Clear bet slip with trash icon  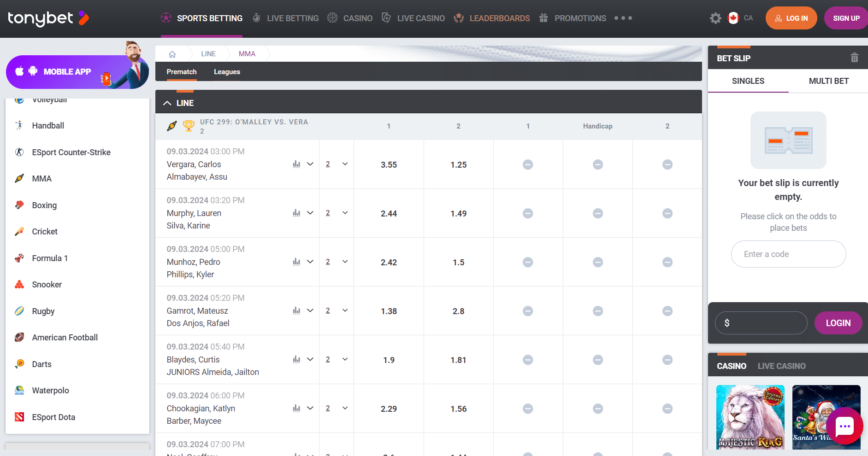pos(854,58)
